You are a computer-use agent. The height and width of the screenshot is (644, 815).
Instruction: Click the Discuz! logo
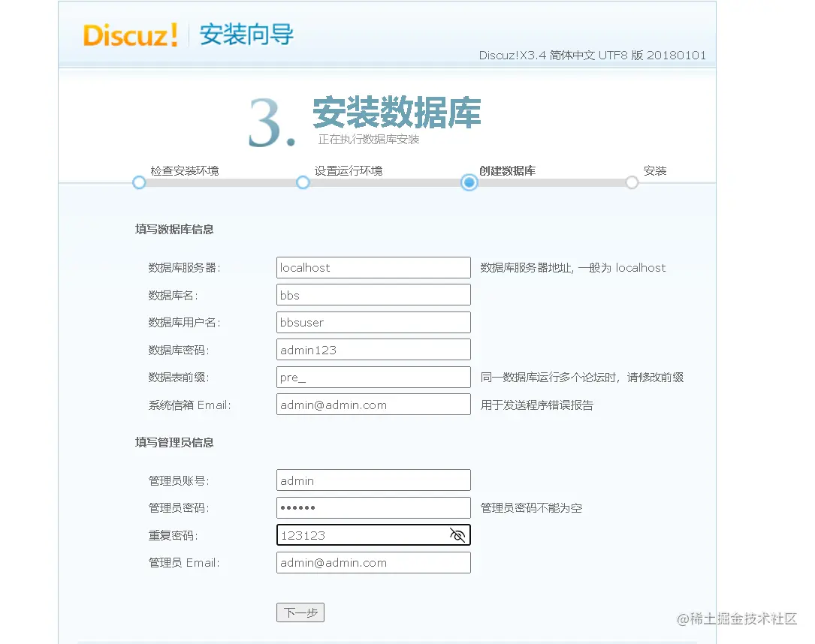pyautogui.click(x=131, y=35)
